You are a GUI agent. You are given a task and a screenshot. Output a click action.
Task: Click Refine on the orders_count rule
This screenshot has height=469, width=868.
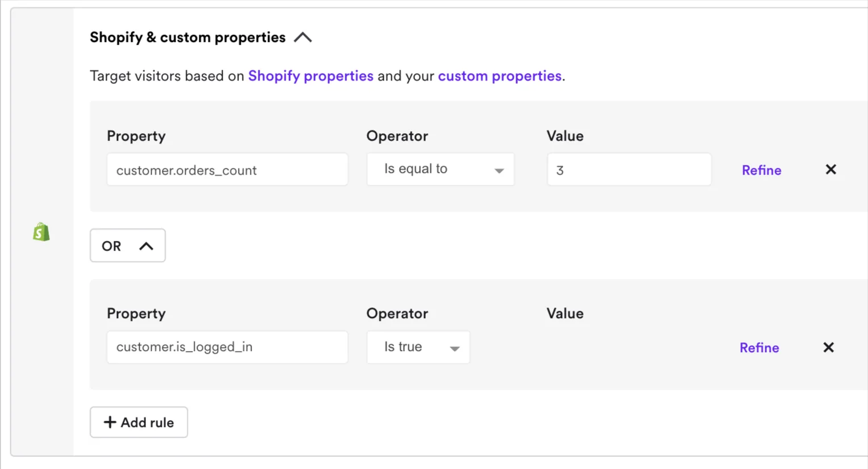tap(761, 170)
